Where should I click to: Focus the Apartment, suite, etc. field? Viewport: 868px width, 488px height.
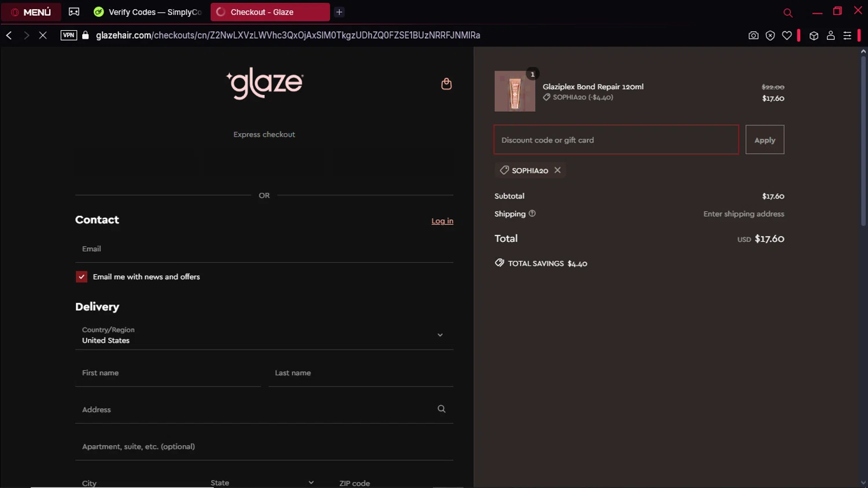[x=264, y=446]
